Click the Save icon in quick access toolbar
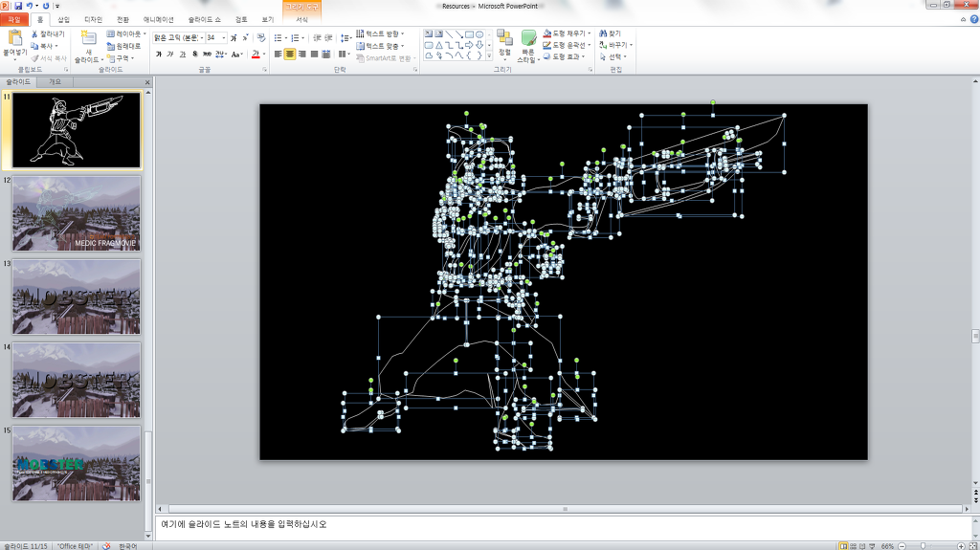The width and height of the screenshot is (980, 550). pyautogui.click(x=17, y=6)
